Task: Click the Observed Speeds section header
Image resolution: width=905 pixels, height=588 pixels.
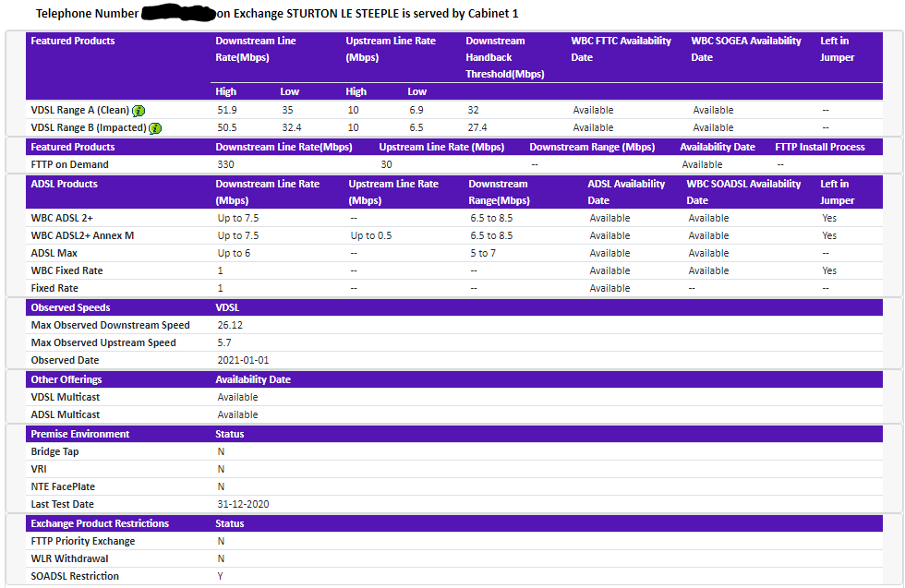Action: [x=70, y=307]
